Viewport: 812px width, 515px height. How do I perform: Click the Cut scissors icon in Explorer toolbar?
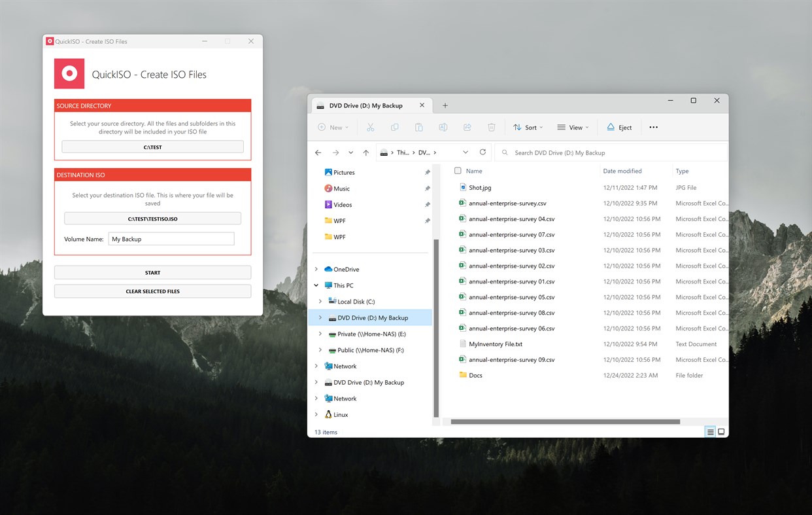(370, 128)
